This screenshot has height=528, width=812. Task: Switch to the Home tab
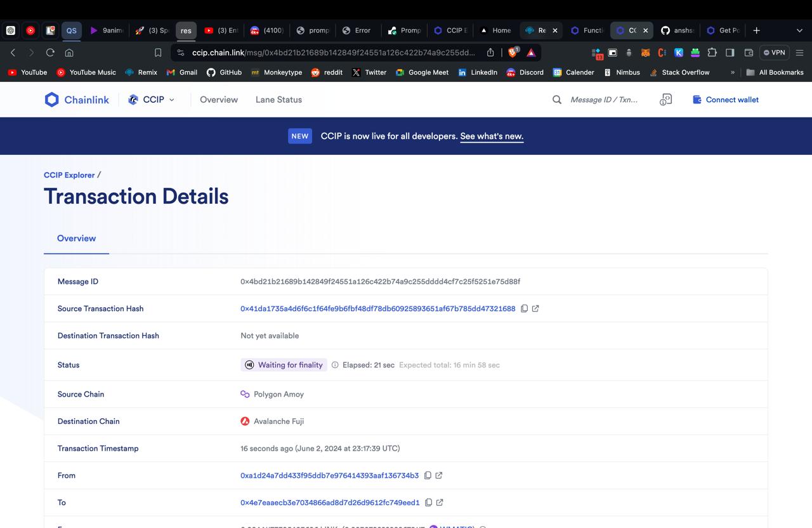(495, 30)
